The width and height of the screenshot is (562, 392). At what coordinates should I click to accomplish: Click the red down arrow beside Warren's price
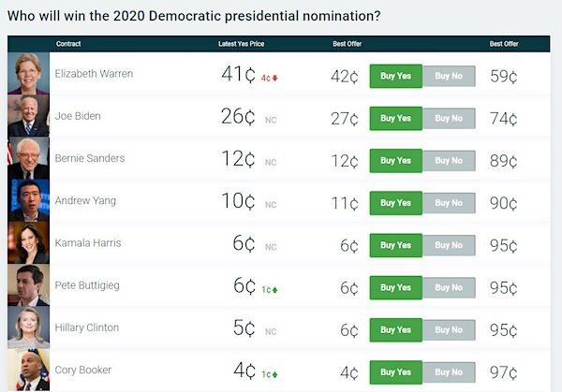274,78
